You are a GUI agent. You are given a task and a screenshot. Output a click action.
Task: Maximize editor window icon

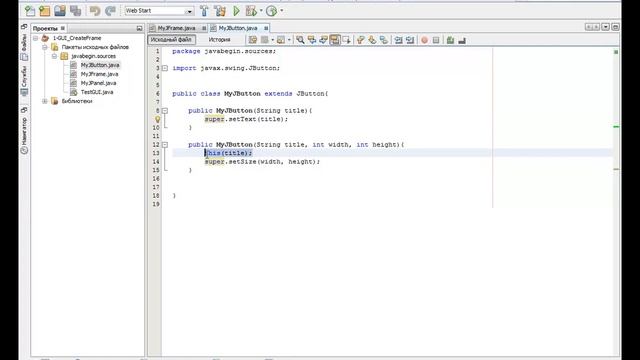click(615, 27)
